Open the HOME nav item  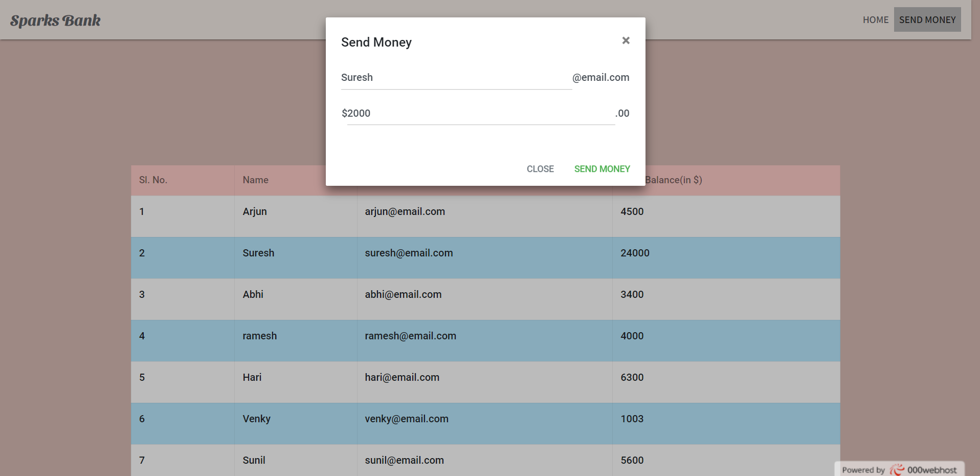click(x=876, y=19)
